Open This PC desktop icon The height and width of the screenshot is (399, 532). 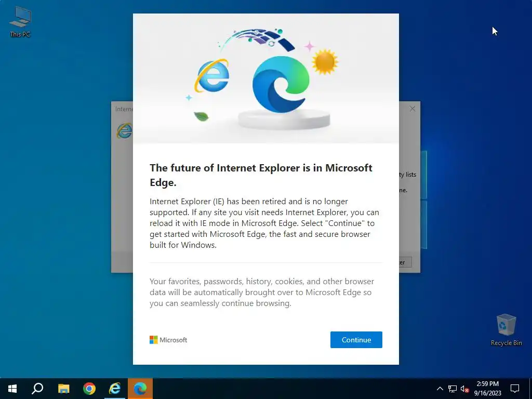(20, 22)
